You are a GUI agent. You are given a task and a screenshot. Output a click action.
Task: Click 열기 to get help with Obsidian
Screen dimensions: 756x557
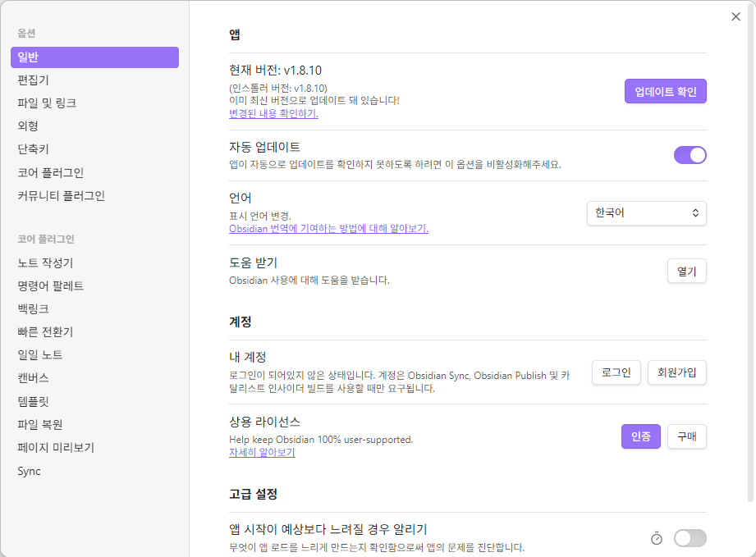click(x=686, y=271)
